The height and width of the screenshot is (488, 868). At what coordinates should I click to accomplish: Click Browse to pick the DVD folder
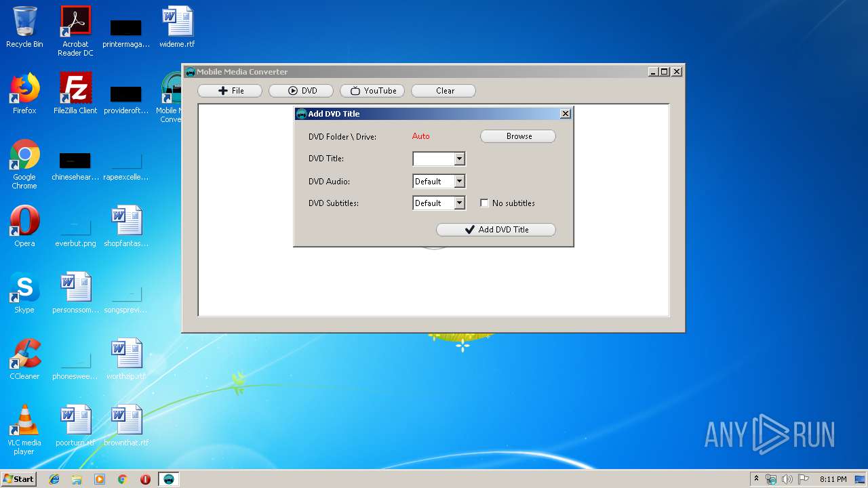tap(518, 136)
